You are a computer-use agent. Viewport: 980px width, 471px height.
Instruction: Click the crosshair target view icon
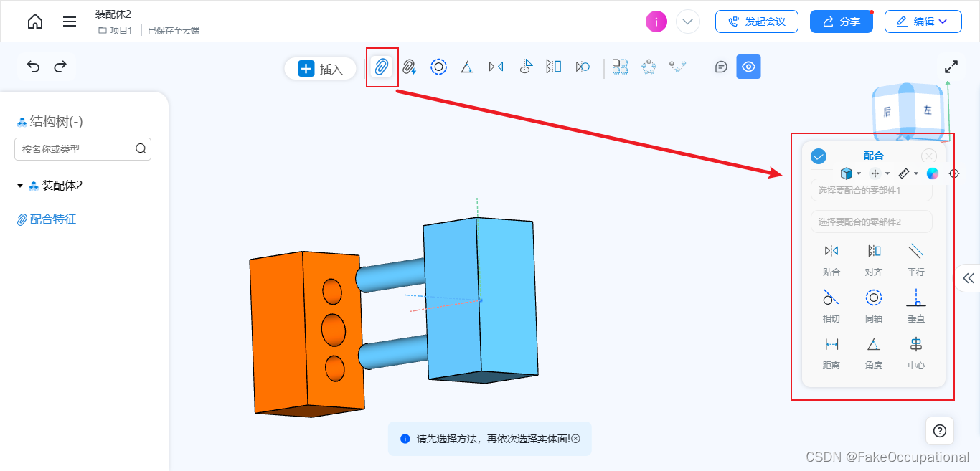coord(953,173)
